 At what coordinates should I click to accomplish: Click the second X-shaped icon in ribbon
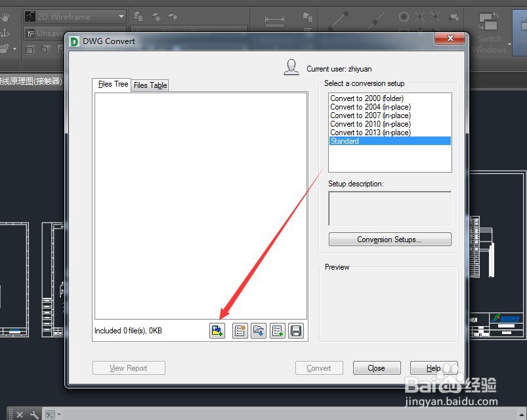[x=435, y=17]
